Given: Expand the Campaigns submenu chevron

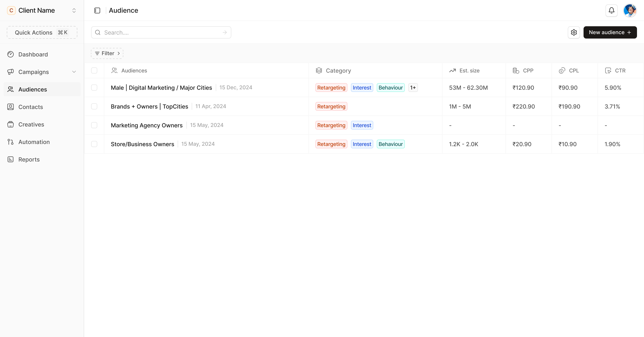Looking at the screenshot, I should pyautogui.click(x=74, y=72).
